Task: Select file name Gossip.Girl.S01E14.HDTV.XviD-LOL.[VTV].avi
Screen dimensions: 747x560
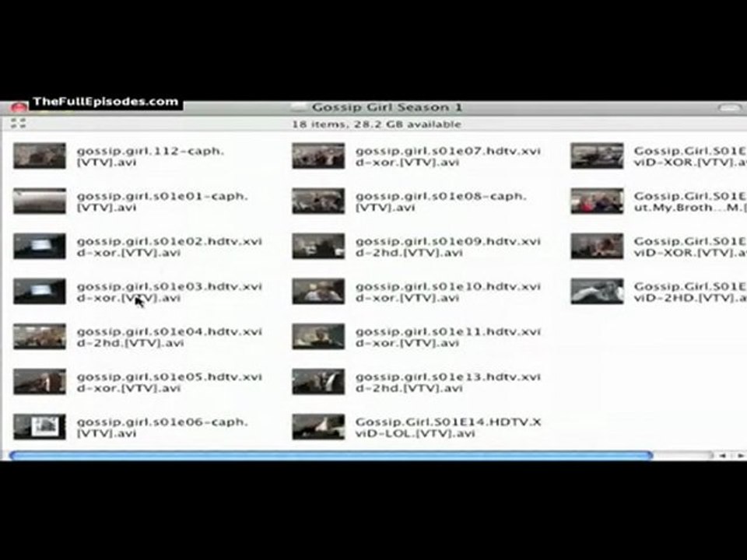Action: click(x=448, y=428)
